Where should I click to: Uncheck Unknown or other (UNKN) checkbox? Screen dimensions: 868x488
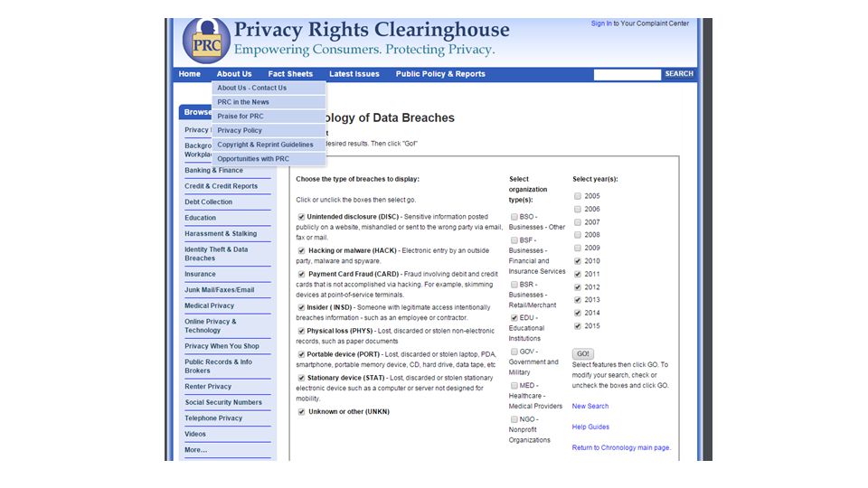tap(301, 412)
